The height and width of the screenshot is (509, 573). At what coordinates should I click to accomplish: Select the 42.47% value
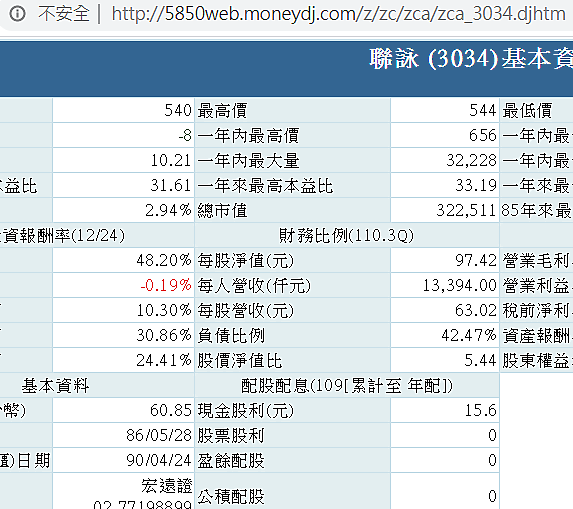tap(469, 335)
